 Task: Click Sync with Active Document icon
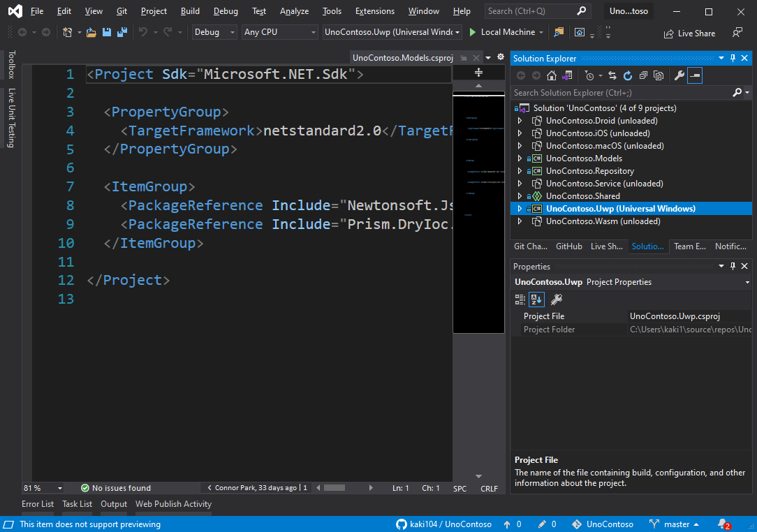pyautogui.click(x=612, y=75)
